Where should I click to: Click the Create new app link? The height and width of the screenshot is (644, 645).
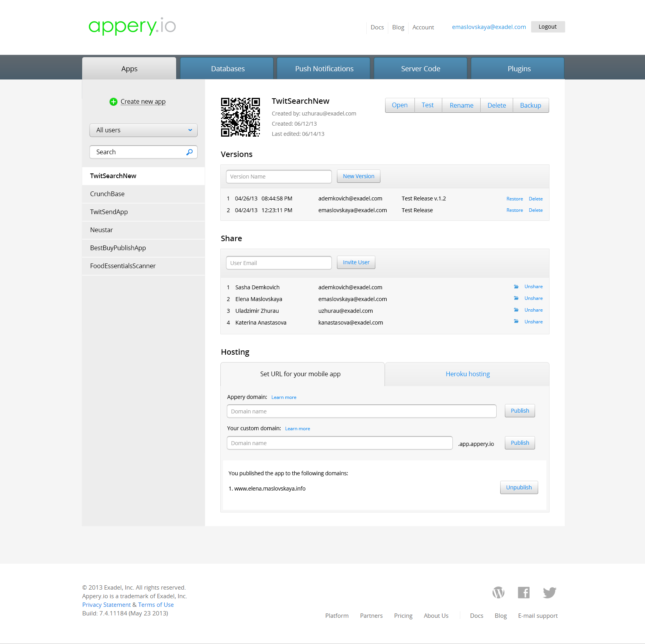[x=143, y=102]
